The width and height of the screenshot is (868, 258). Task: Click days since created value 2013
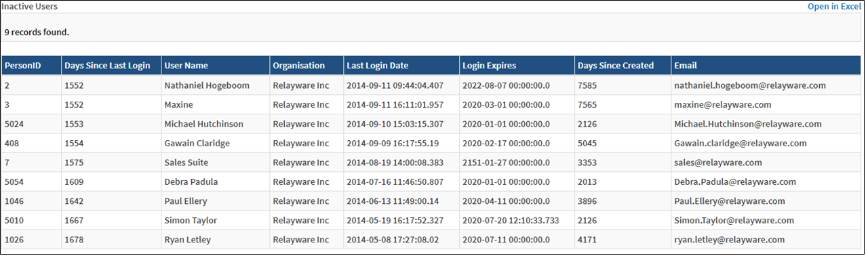pos(587,182)
